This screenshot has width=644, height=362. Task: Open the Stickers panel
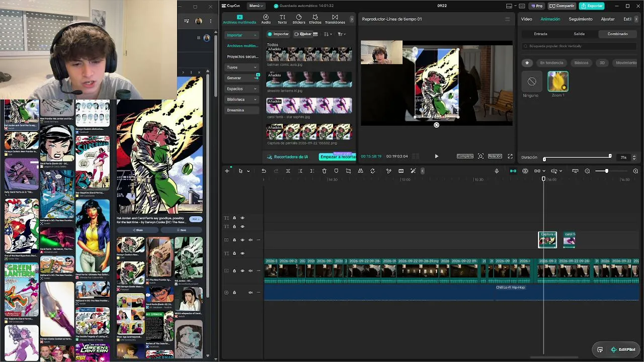(x=298, y=19)
